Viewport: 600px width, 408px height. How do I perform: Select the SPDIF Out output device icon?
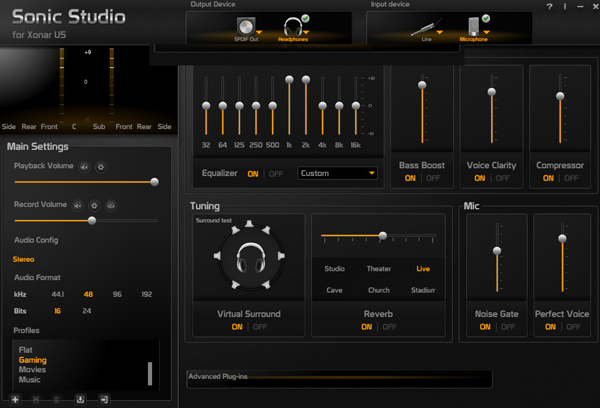click(x=245, y=26)
